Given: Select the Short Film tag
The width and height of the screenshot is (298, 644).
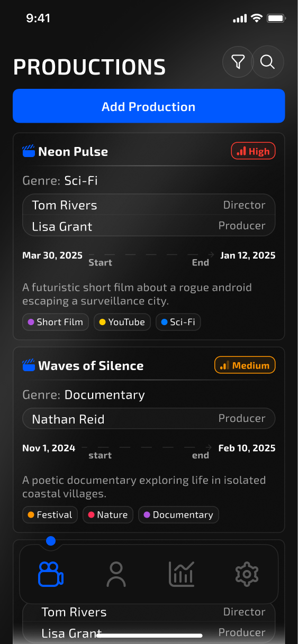Looking at the screenshot, I should 56,322.
